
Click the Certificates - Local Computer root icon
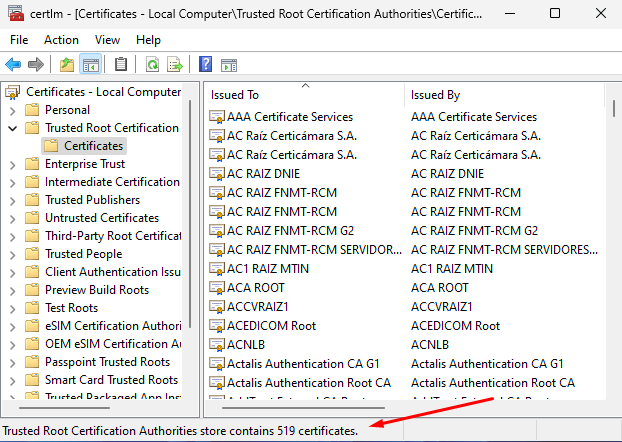tap(13, 92)
